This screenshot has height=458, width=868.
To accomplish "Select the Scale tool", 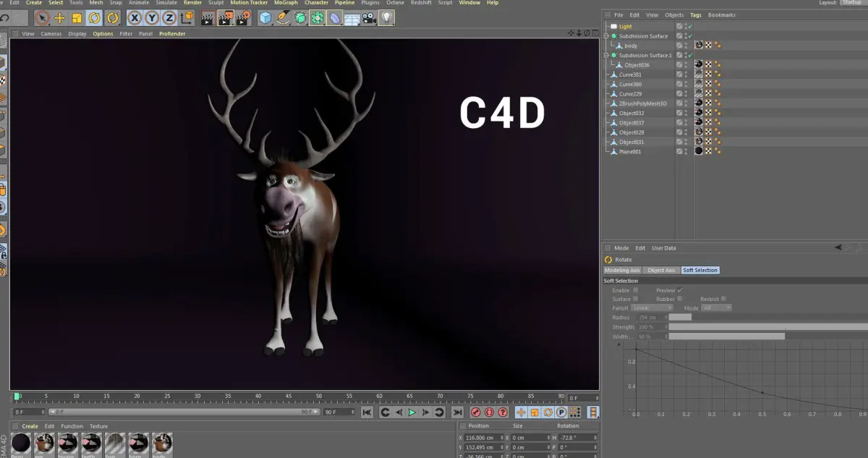I will click(77, 18).
